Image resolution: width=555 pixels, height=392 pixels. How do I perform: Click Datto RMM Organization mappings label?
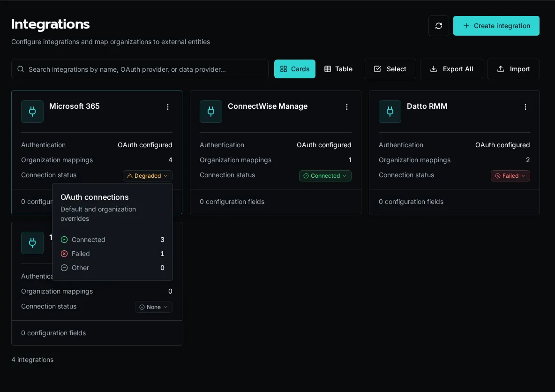click(414, 160)
